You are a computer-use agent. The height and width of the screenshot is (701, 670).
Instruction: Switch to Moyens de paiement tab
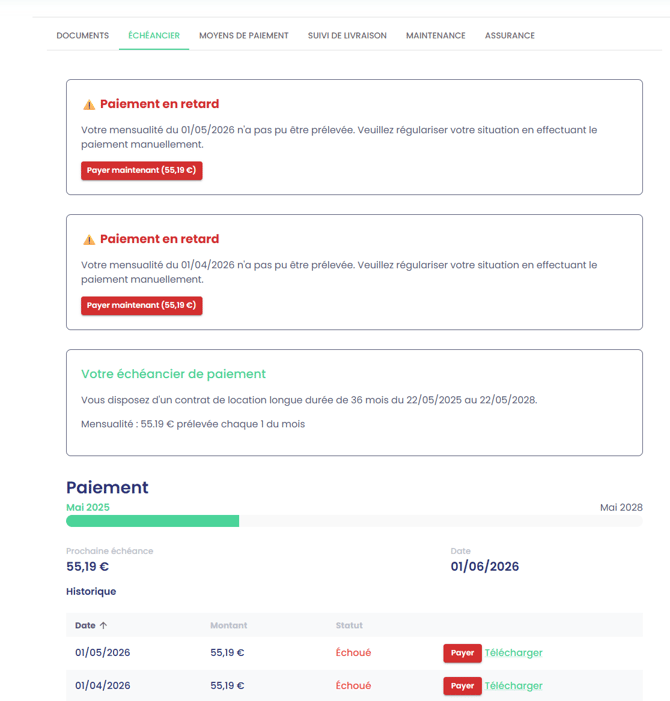coord(244,35)
